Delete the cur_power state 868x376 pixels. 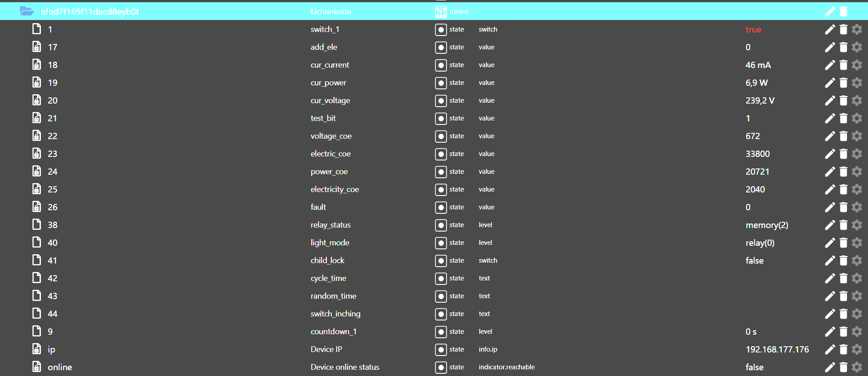(844, 83)
